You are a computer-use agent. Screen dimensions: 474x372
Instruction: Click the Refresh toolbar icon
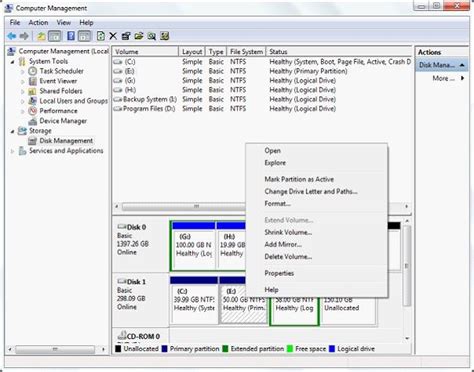[100, 36]
